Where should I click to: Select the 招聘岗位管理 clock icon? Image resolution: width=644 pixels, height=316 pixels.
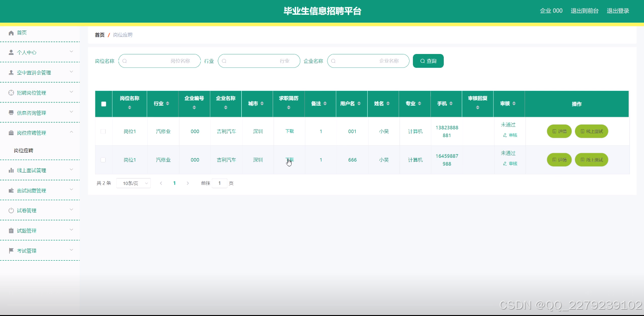point(12,92)
